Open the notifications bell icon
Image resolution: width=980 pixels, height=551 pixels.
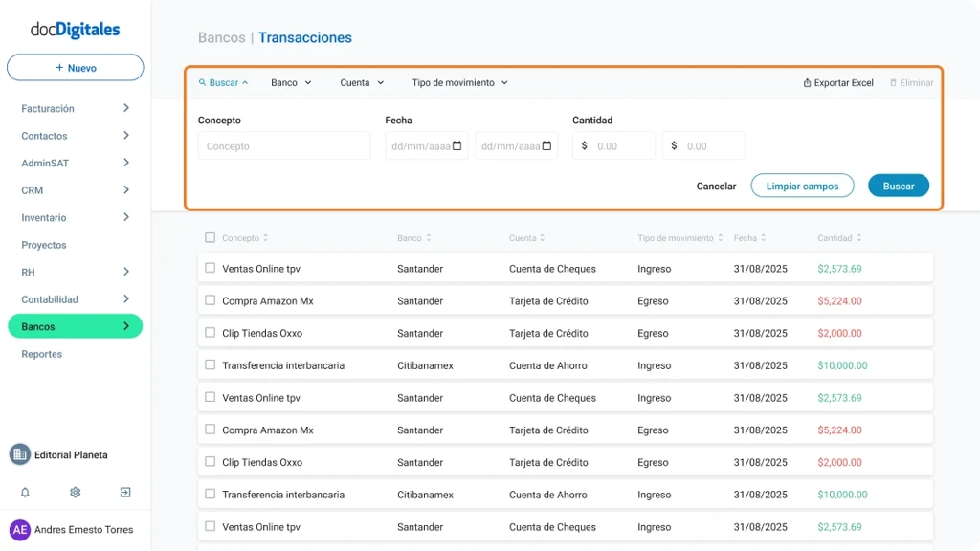[x=27, y=492]
